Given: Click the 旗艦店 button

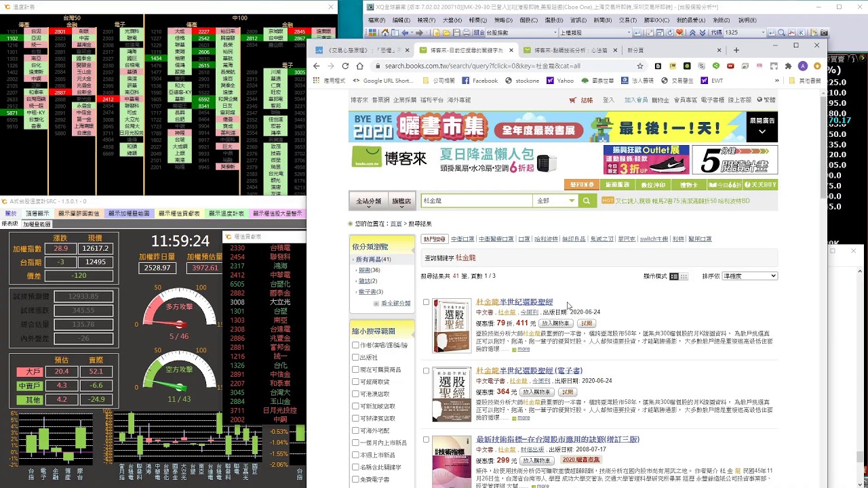Looking at the screenshot, I should click(401, 201).
